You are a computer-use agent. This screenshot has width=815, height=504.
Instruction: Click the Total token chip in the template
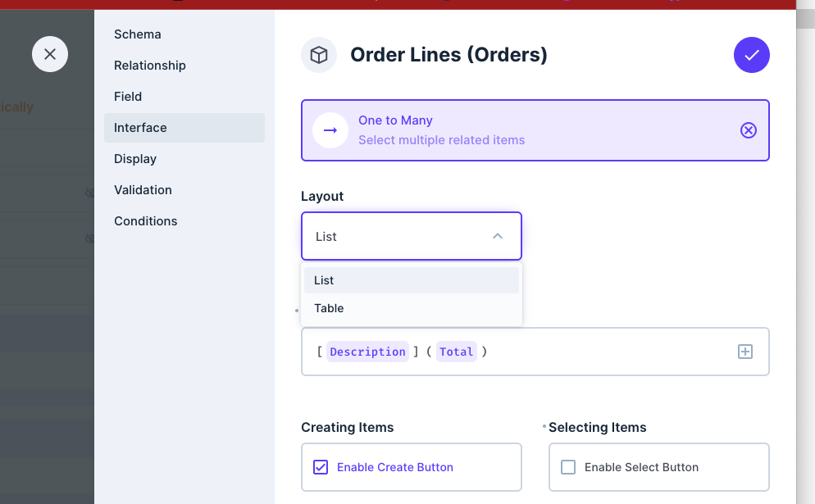click(x=457, y=351)
